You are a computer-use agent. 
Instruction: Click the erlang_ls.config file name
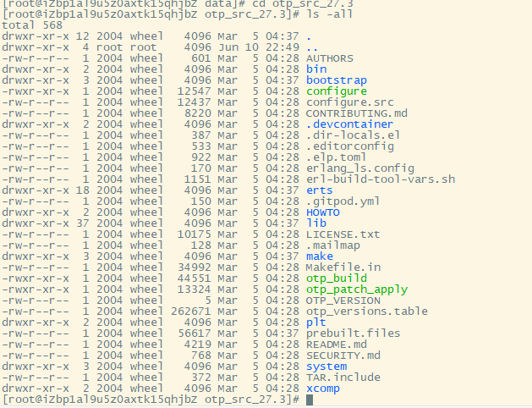(x=360, y=168)
